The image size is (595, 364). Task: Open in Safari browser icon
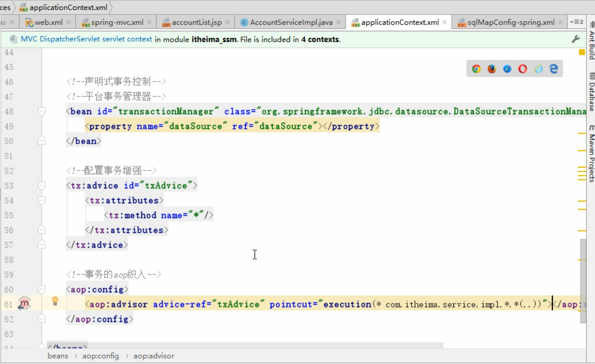[x=507, y=69]
